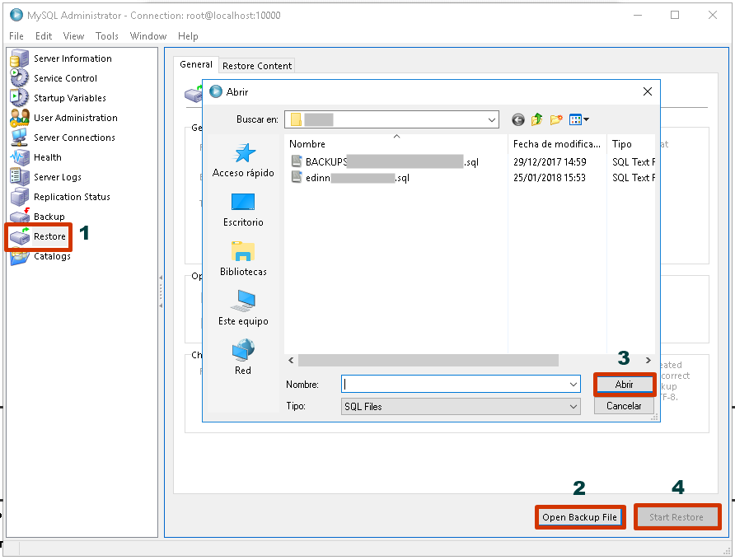Open the File menu
This screenshot has width=735, height=560.
pyautogui.click(x=16, y=36)
